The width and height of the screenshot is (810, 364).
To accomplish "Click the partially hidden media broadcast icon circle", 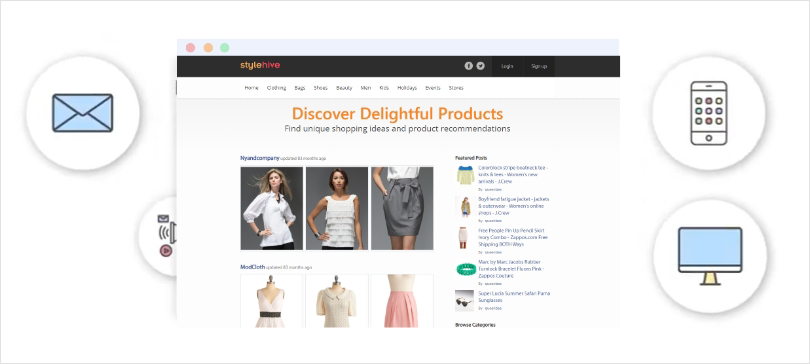I will pyautogui.click(x=158, y=235).
